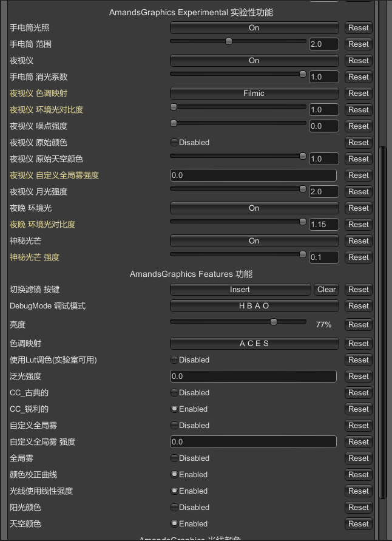Click 夜晚 环境光对比度 value field 1.15
The width and height of the screenshot is (392, 541).
[324, 225]
